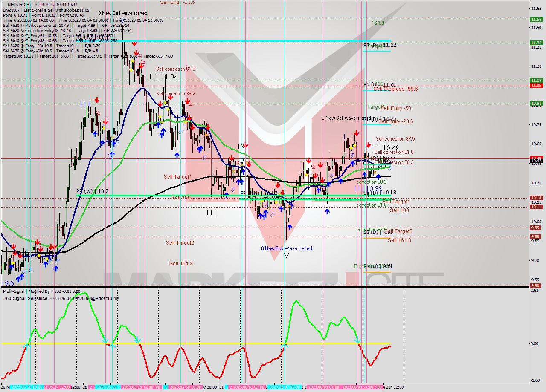Select the 'Last Signal is:Sell with stoploss:11.05' line
546x392 pixels.
coord(56,10)
